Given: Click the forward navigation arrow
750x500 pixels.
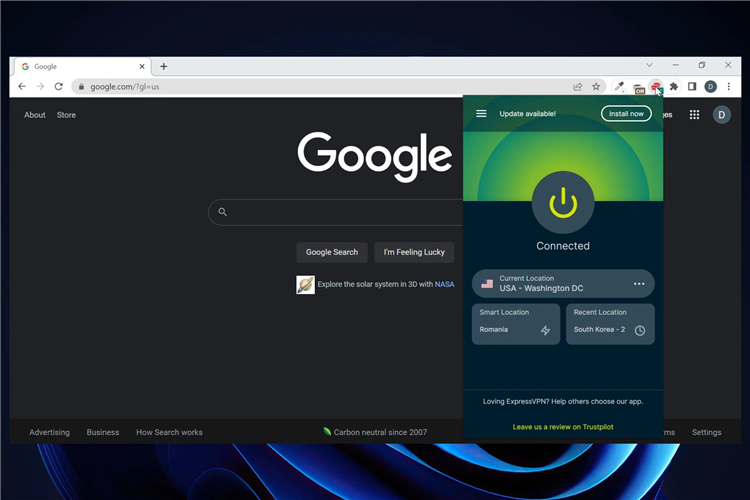Looking at the screenshot, I should click(40, 87).
